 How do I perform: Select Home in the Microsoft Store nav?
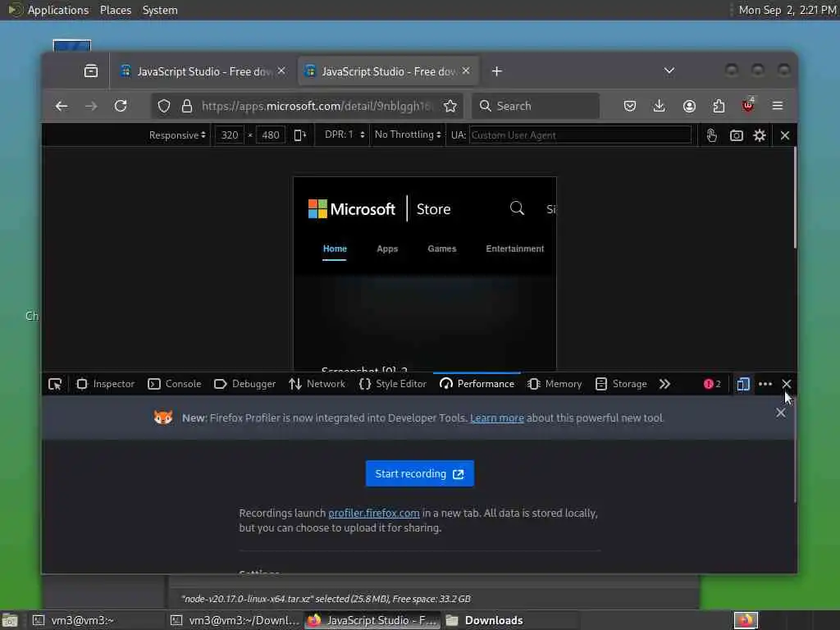pos(335,249)
